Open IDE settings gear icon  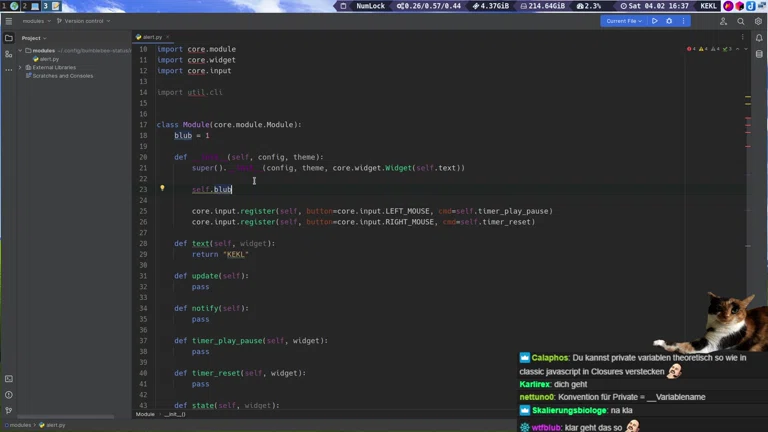[758, 21]
